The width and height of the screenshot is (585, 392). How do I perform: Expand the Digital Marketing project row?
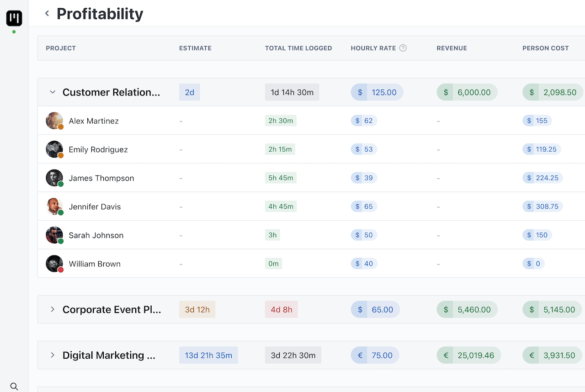pyautogui.click(x=53, y=355)
